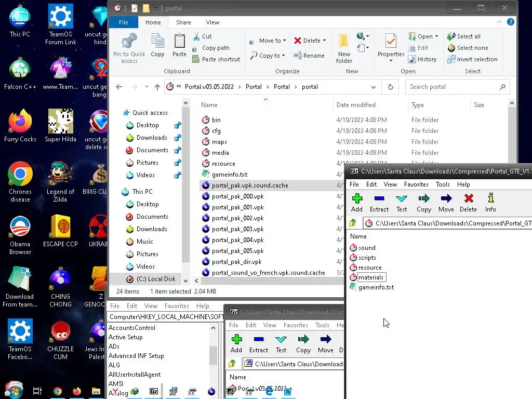Image resolution: width=532 pixels, height=399 pixels.
Task: Click Extract icon in front 7-Zip window
Action: 379,198
